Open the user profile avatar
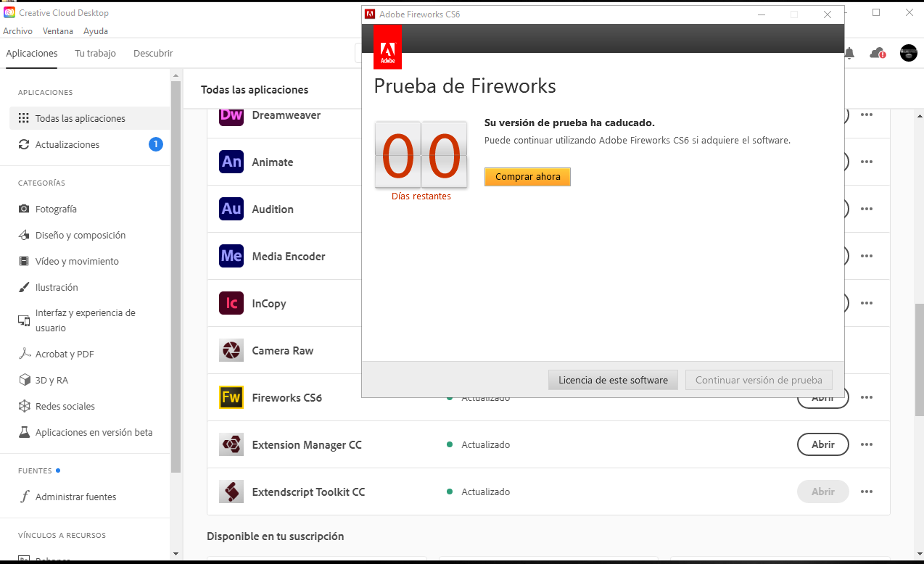The image size is (924, 564). click(909, 53)
